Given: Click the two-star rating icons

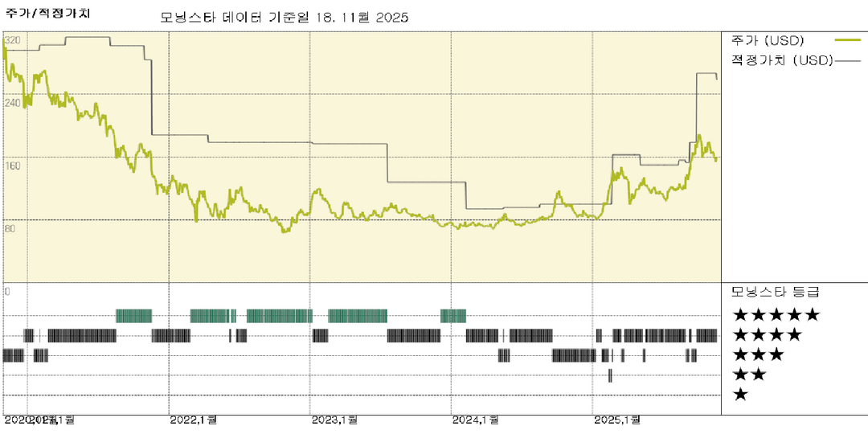Looking at the screenshot, I should [x=749, y=375].
